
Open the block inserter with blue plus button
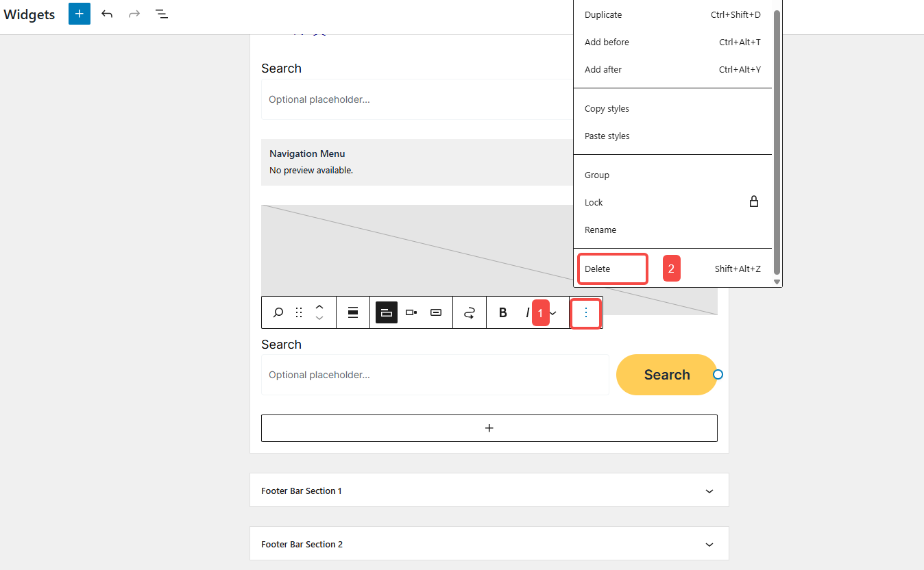pos(79,14)
